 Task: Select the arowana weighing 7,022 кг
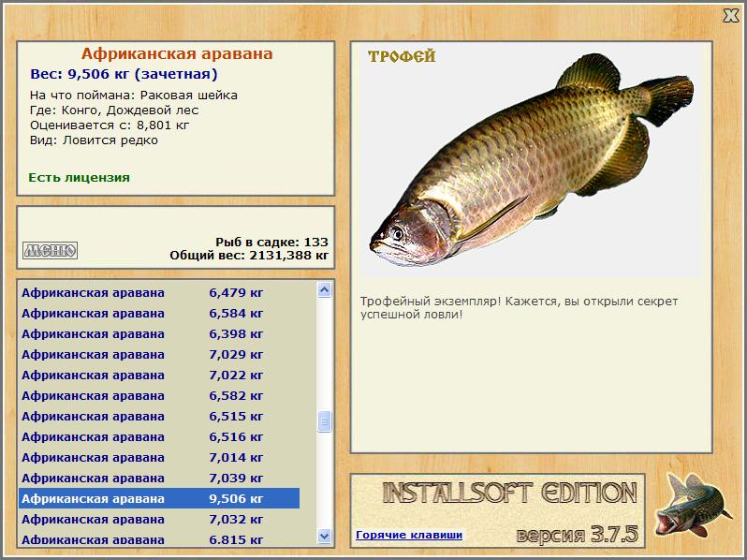coord(159,376)
